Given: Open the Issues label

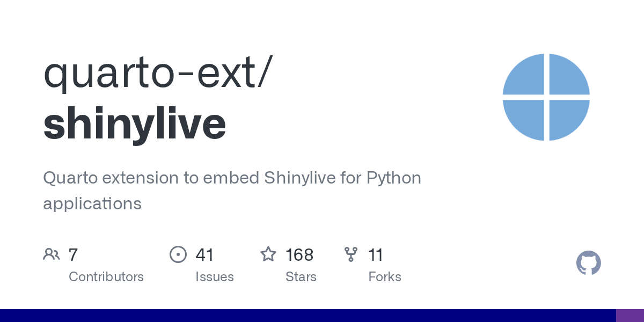Looking at the screenshot, I should coord(215,277).
